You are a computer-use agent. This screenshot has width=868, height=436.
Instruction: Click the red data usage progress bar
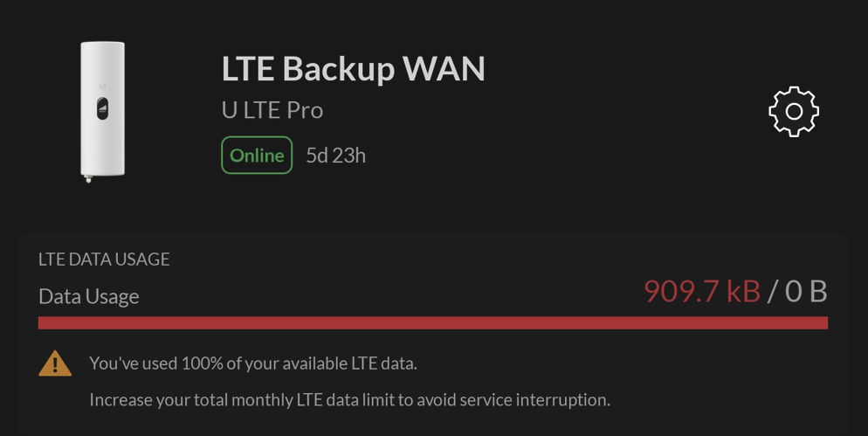click(x=433, y=323)
